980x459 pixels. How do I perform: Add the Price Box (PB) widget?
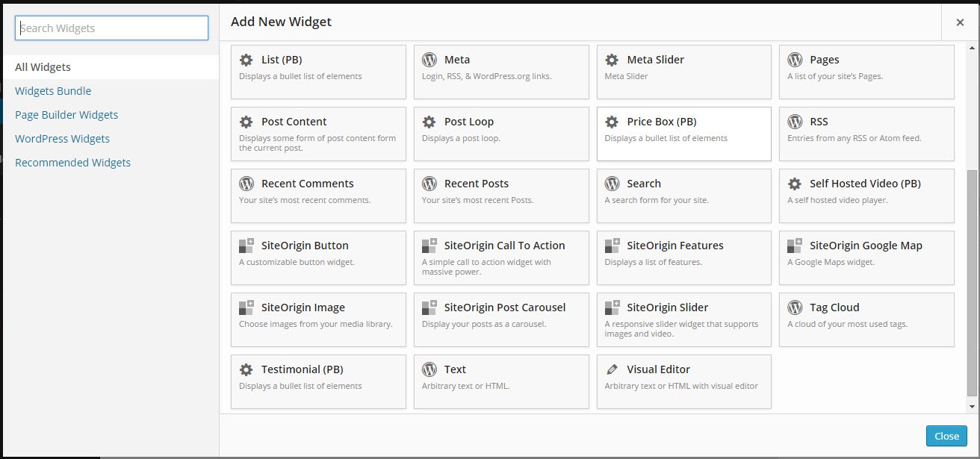684,134
